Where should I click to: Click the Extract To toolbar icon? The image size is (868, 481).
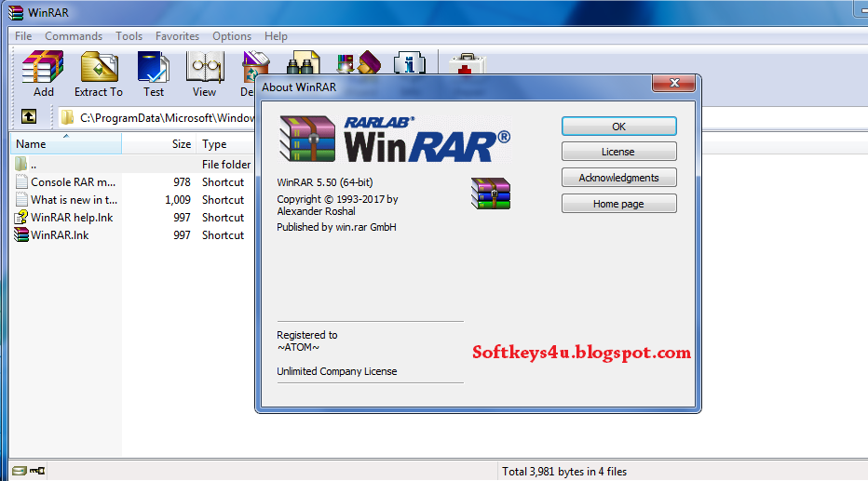99,67
